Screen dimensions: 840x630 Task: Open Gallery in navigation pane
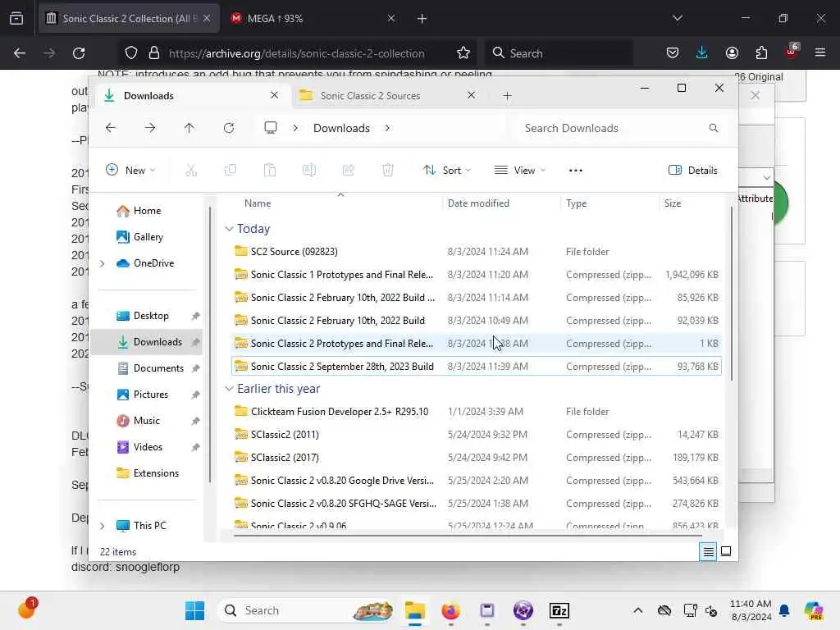(148, 237)
